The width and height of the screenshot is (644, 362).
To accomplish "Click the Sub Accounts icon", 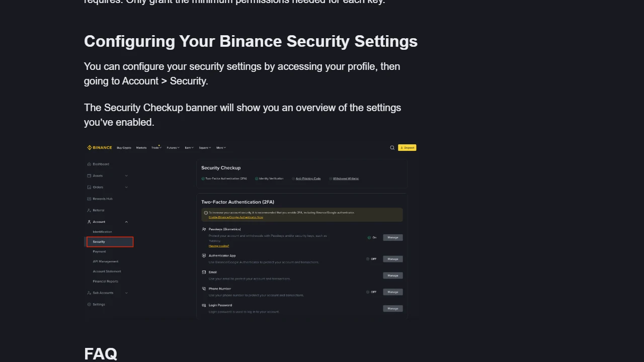I will [89, 293].
